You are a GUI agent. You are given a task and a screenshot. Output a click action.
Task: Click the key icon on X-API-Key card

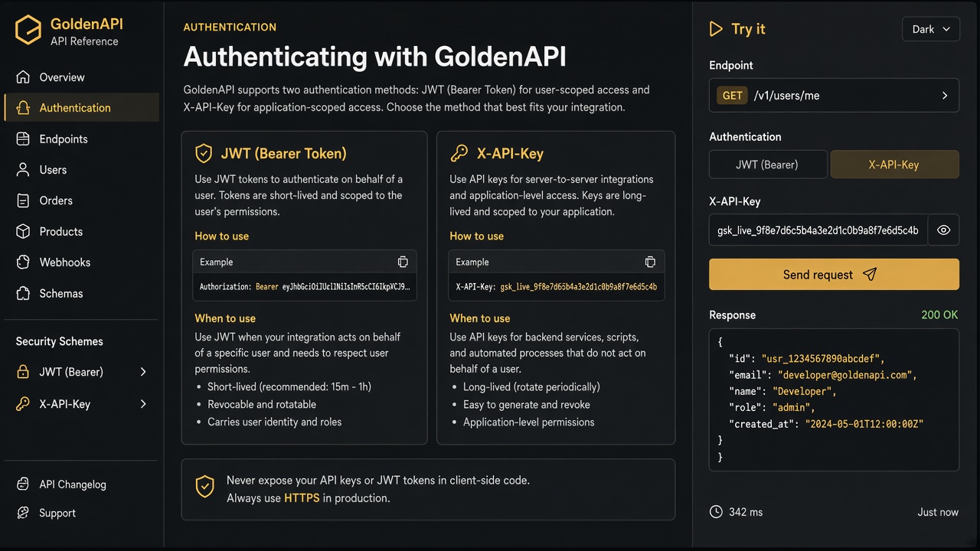point(459,153)
